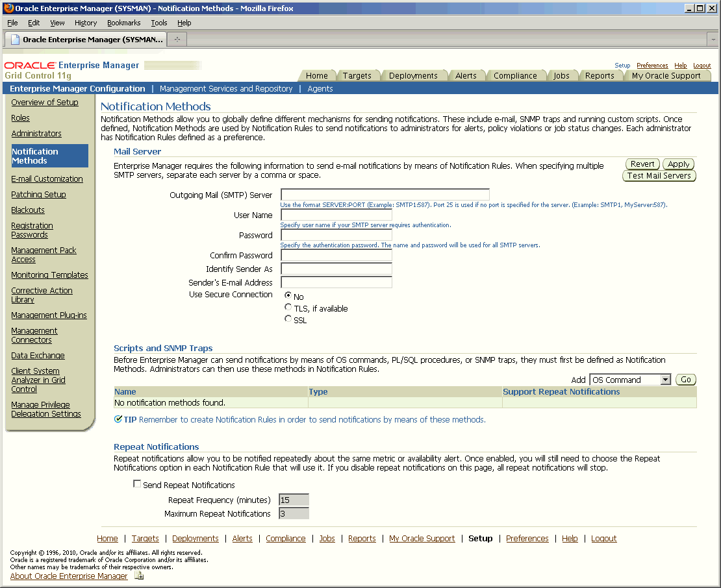Open the Roles sidebar link
Image resolution: width=721 pixels, height=588 pixels.
coord(20,117)
